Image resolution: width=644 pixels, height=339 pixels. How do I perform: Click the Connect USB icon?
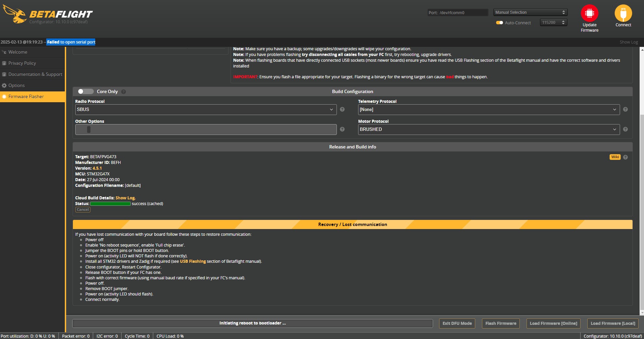(623, 13)
